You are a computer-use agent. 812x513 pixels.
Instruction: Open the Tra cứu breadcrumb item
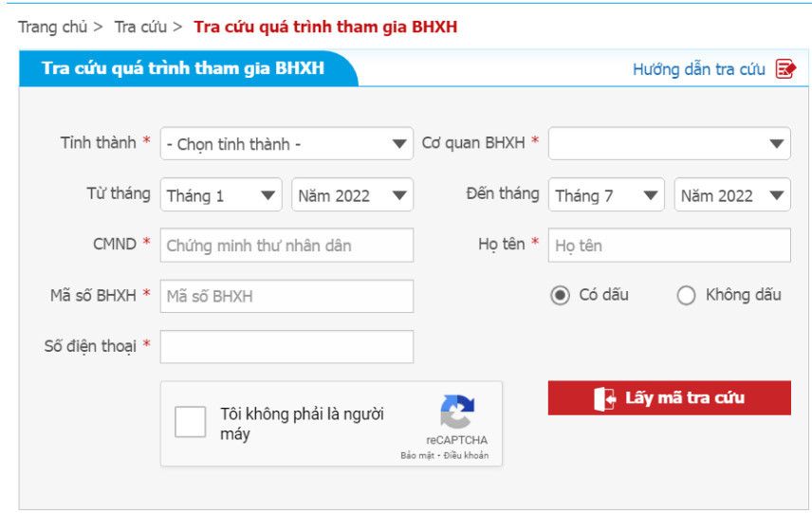point(140,27)
